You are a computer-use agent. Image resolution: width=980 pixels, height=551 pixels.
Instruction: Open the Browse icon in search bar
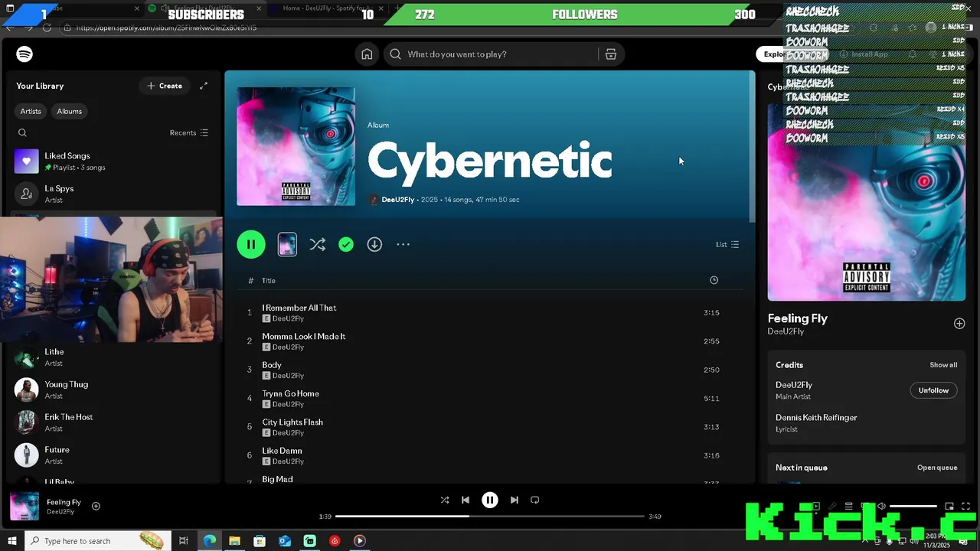(x=611, y=54)
